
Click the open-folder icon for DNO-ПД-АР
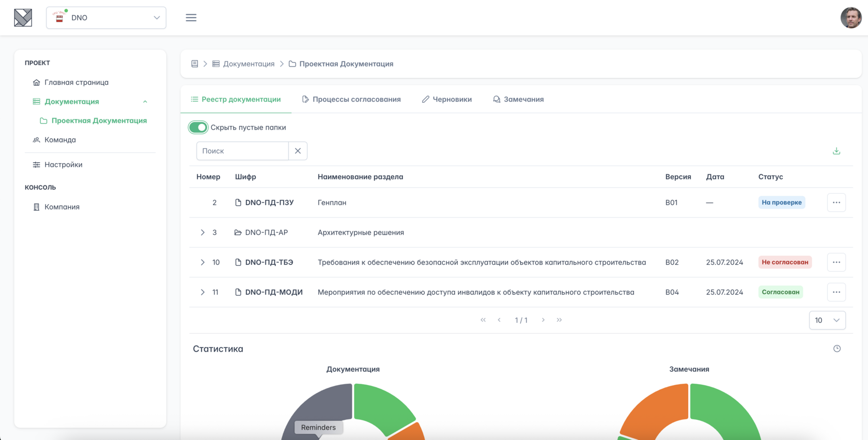pos(238,232)
